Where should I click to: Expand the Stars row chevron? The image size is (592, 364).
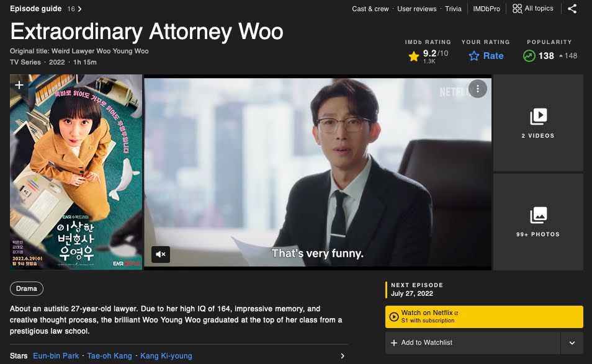pos(343,356)
